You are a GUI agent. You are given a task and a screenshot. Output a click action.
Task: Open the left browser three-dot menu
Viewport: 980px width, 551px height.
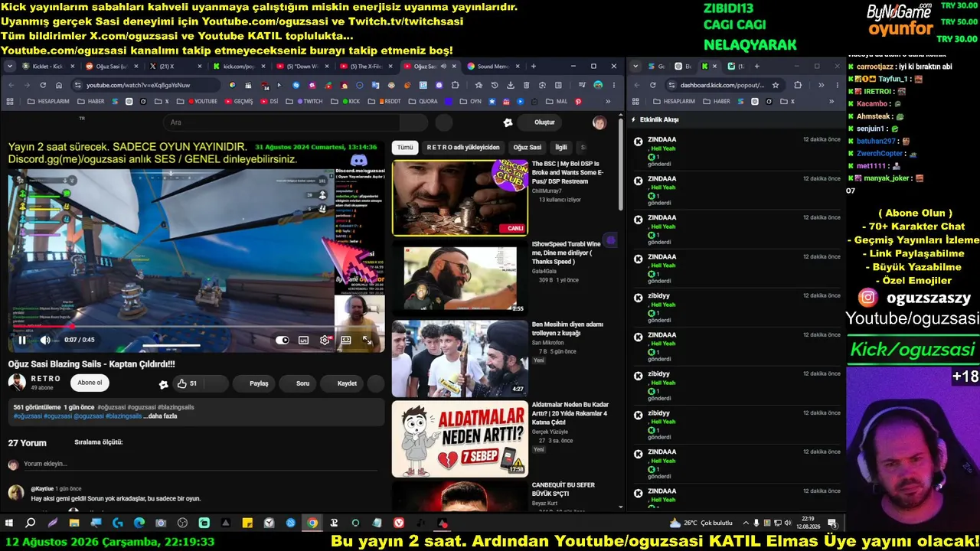pos(613,85)
